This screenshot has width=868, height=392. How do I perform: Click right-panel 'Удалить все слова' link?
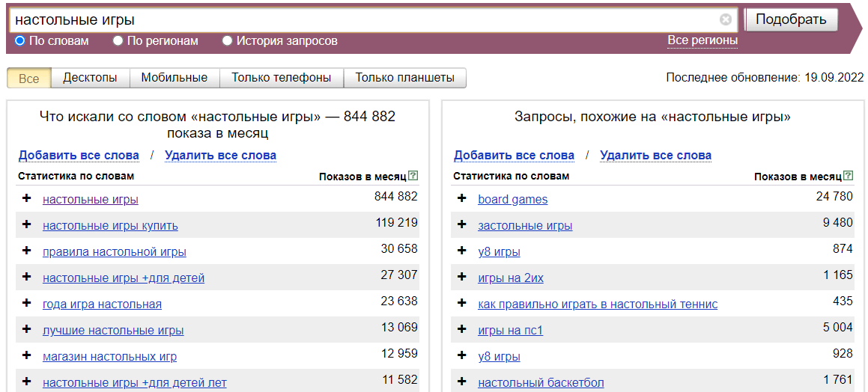tap(655, 156)
